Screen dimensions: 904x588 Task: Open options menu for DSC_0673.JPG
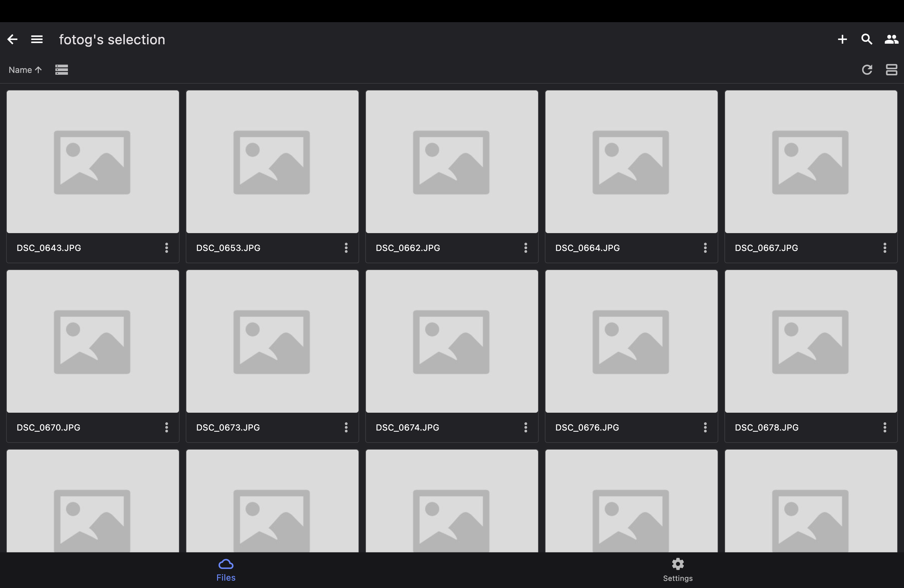pyautogui.click(x=346, y=427)
